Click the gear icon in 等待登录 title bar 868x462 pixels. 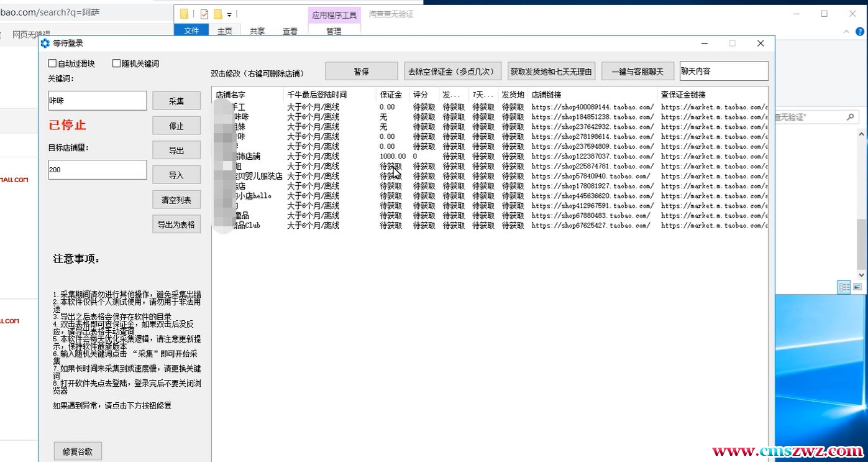pyautogui.click(x=45, y=43)
